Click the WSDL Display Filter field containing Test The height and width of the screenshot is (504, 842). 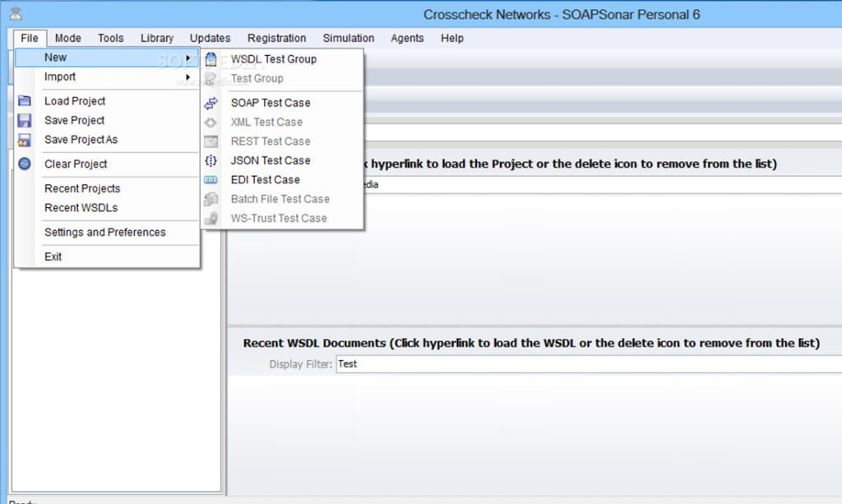589,364
